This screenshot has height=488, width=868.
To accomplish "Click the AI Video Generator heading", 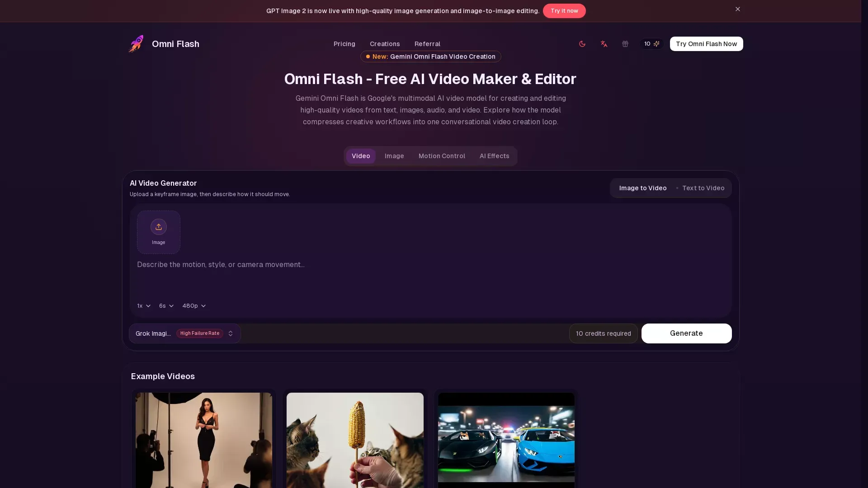I will coord(163,183).
